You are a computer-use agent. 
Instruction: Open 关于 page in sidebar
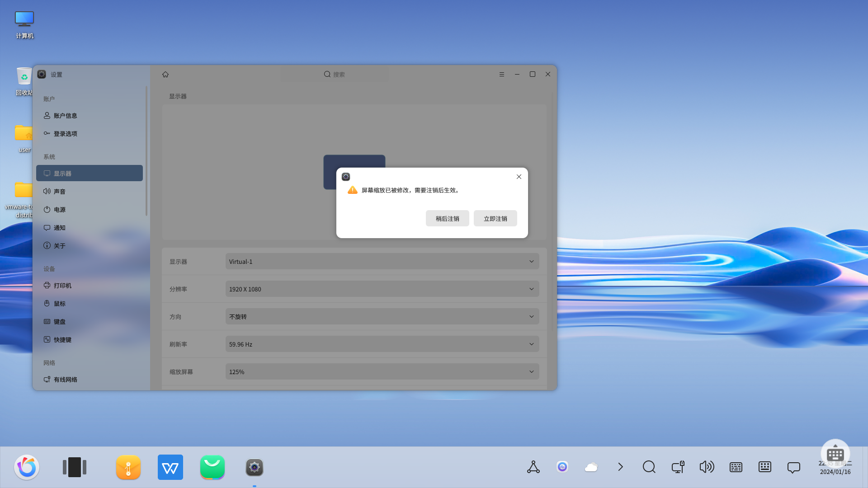(89, 246)
